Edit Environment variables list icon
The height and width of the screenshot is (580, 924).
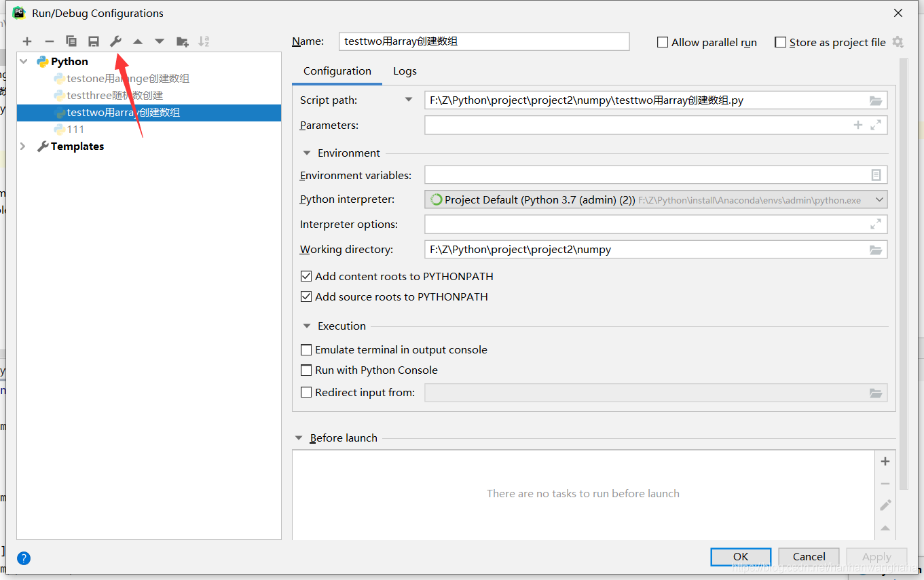coord(876,175)
